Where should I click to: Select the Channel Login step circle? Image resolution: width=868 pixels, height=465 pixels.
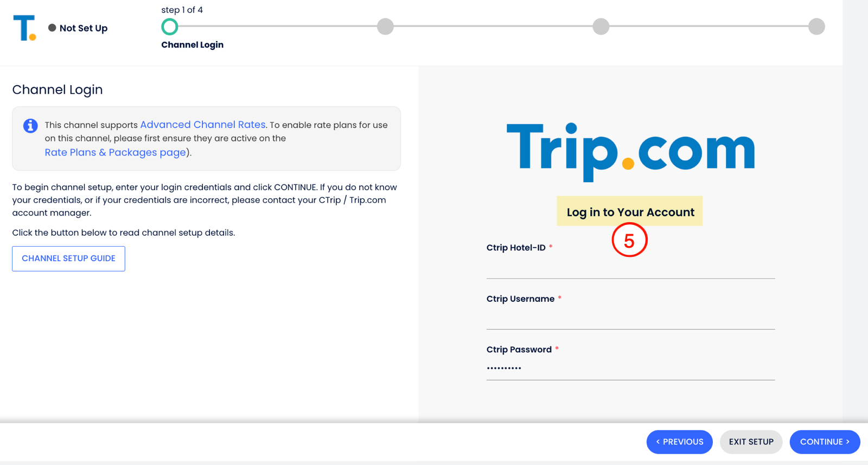pyautogui.click(x=170, y=27)
